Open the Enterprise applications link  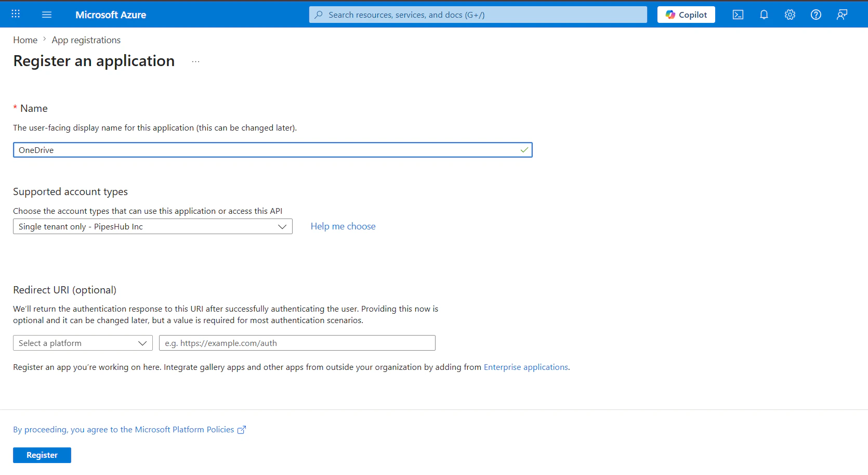(x=525, y=367)
